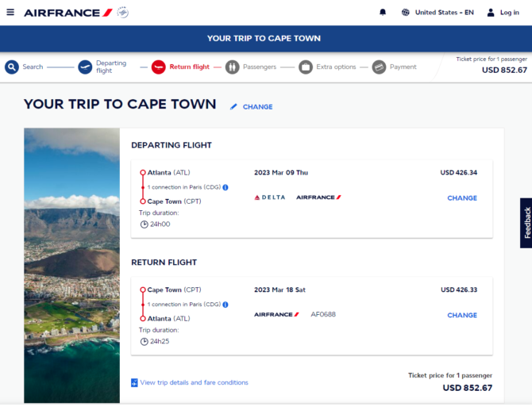The height and width of the screenshot is (414, 532).
Task: Click the blue YOUR TRIP TO CAPE TOWN banner
Action: coord(266,38)
